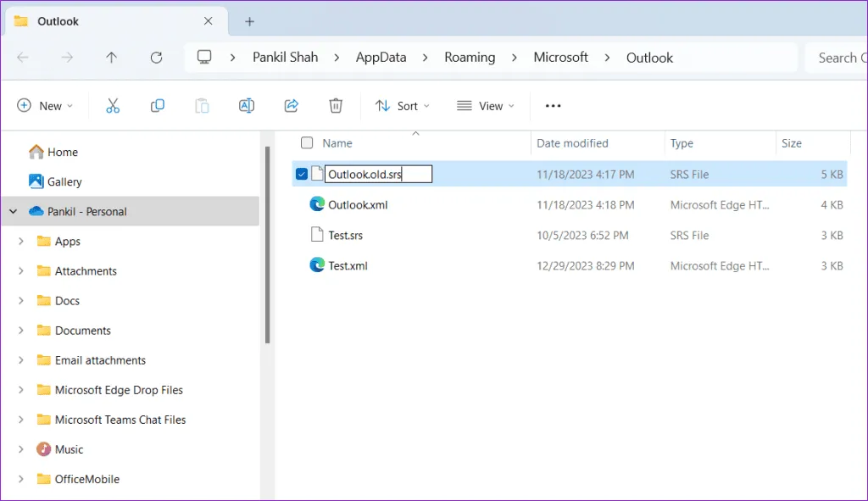This screenshot has height=501, width=868.
Task: Click the Cut scissors icon
Action: 113,106
